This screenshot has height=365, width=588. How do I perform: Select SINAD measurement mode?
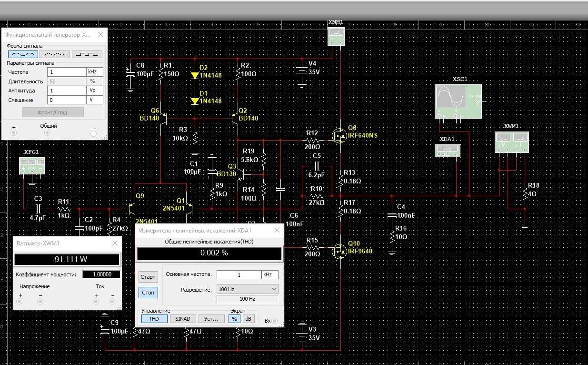[183, 319]
